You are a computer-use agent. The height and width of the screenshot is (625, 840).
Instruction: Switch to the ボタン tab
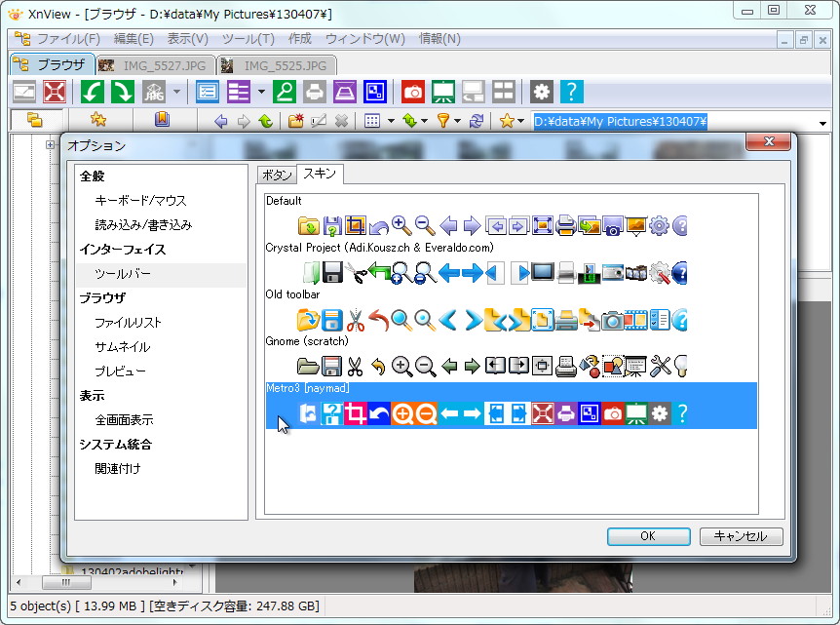coord(277,175)
